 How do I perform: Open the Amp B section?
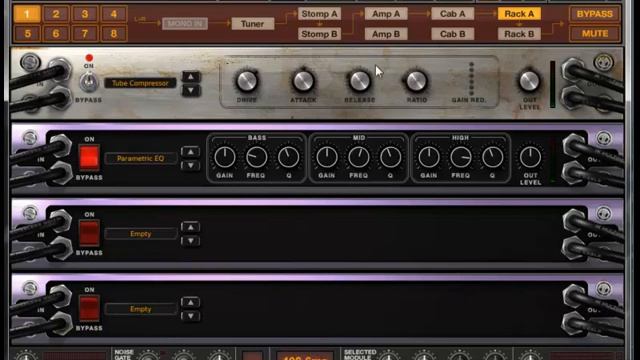coord(386,34)
